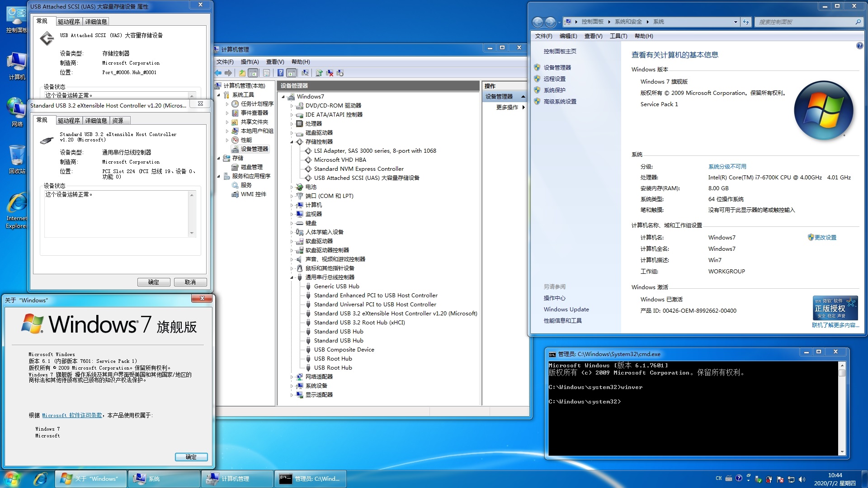Viewport: 868px width, 488px height.
Task: Open the Control Panel desktop icon
Action: coord(16,20)
